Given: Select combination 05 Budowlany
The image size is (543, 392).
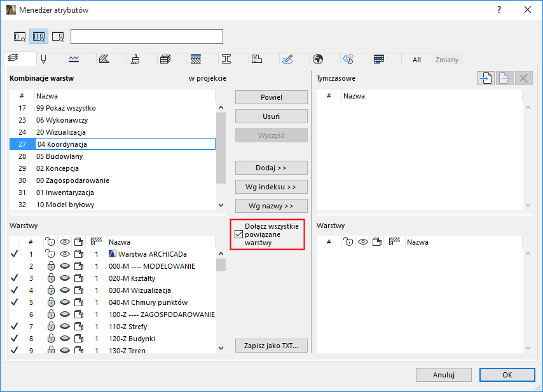Looking at the screenshot, I should point(113,156).
